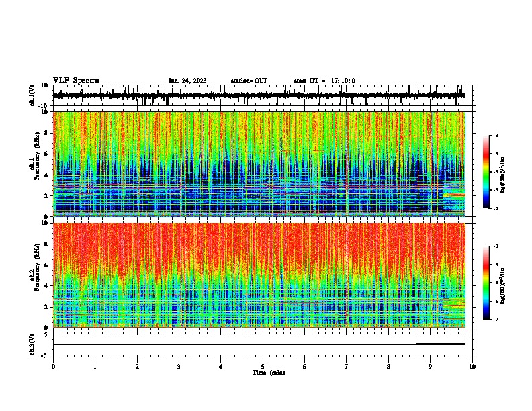Click the "3" tick on the time axis
The height and width of the screenshot is (411, 532).
(x=179, y=367)
